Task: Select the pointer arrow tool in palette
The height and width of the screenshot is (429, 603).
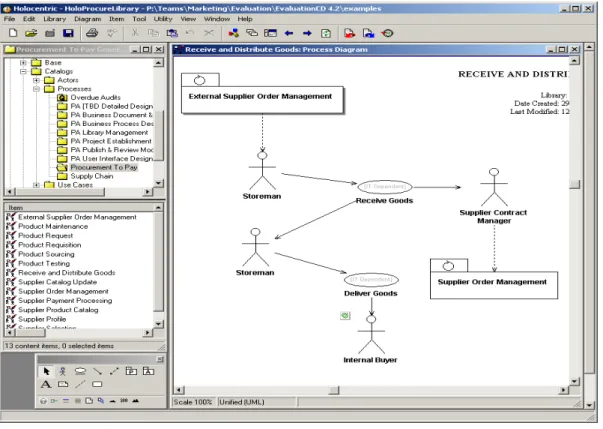Action: tap(47, 371)
